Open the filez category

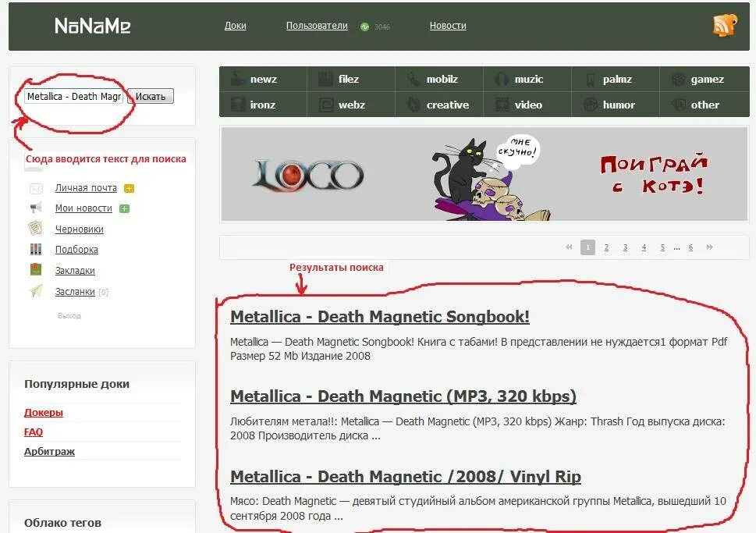(351, 79)
